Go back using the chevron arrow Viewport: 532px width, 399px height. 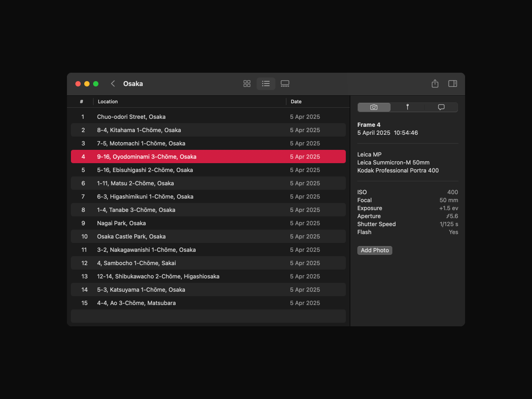click(x=113, y=84)
